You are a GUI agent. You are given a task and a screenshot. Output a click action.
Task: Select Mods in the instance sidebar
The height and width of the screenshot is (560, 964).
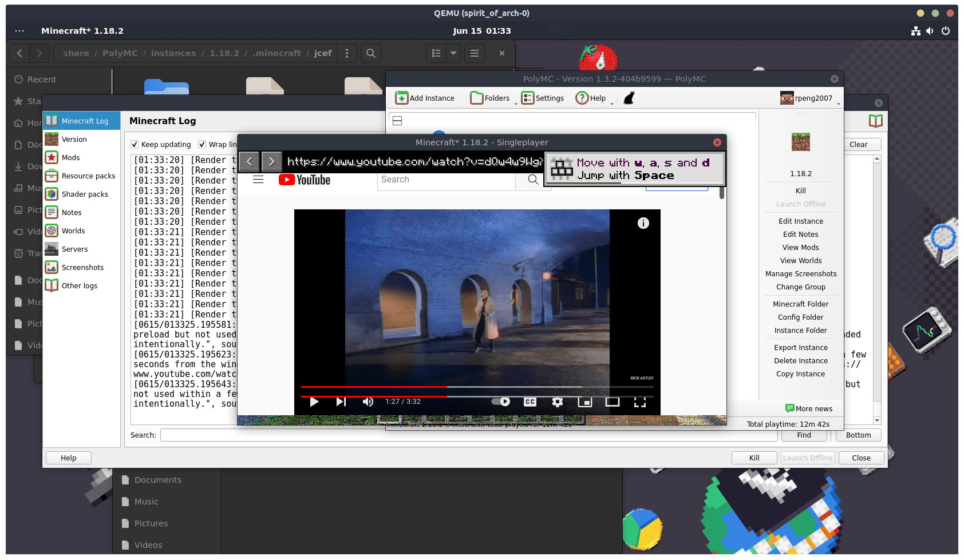click(x=70, y=158)
